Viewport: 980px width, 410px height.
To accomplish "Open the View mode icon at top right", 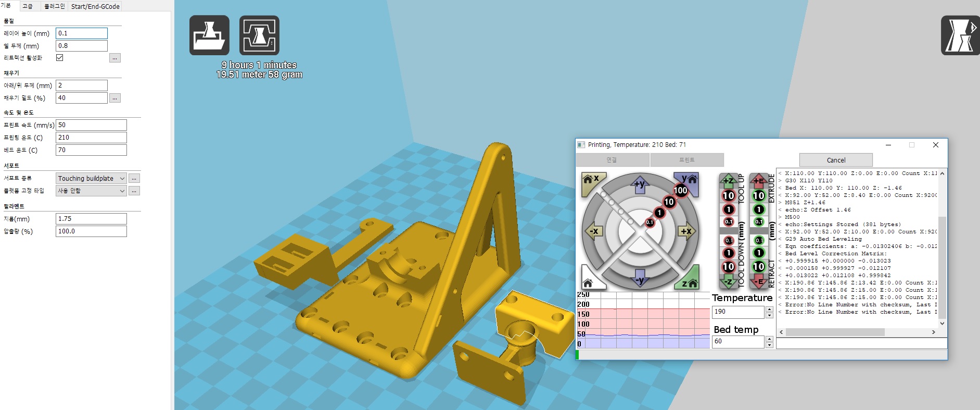I will 960,35.
